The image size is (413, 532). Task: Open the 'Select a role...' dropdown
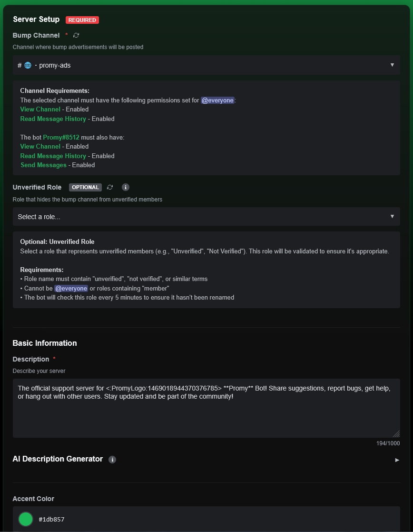click(x=206, y=217)
